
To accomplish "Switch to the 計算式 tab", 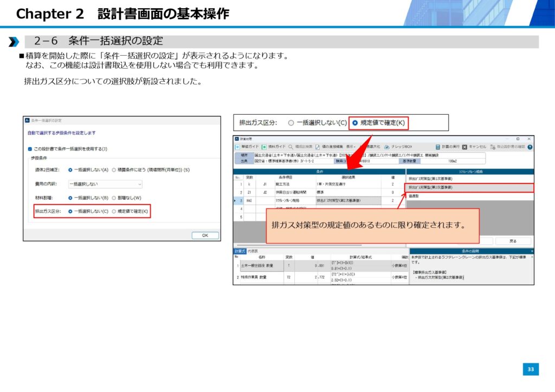I will pos(240,251).
